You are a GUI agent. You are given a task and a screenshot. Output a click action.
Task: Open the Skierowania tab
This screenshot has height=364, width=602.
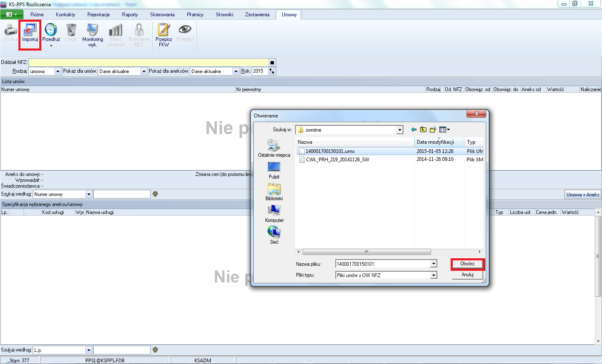coord(162,15)
